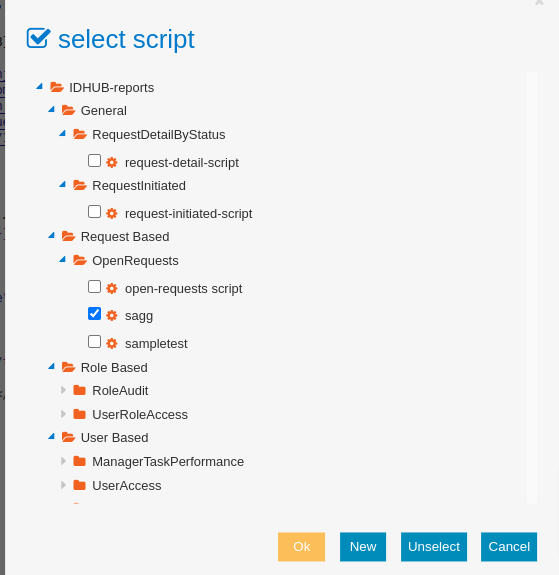The image size is (559, 575).
Task: Check the request-initiated-script checkbox
Action: click(94, 212)
